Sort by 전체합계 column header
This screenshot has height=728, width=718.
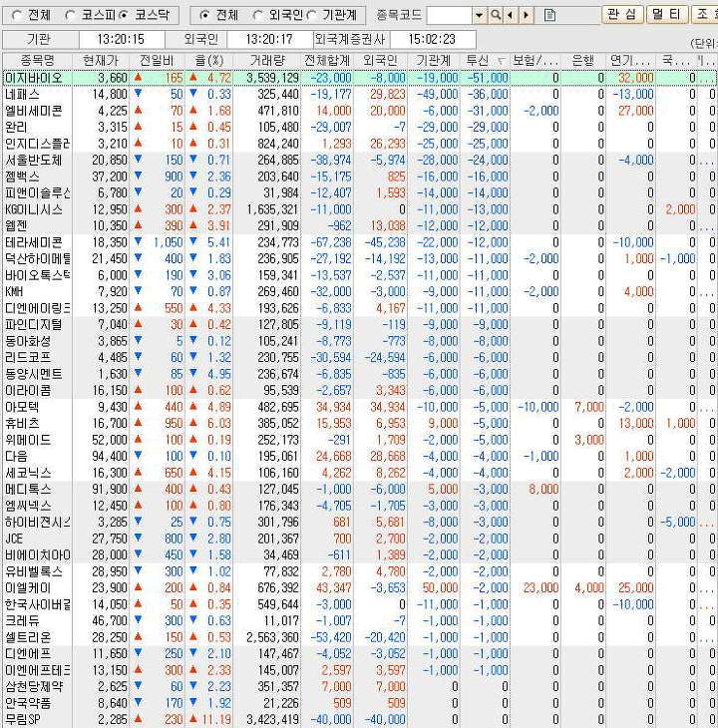click(x=327, y=61)
